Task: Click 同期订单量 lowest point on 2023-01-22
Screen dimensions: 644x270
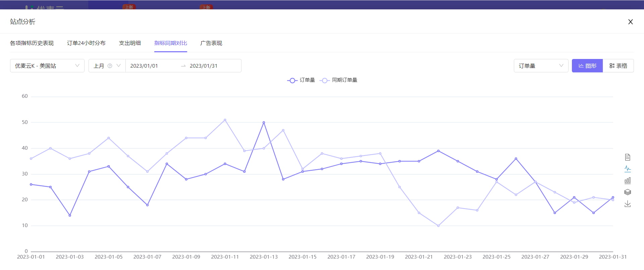Action: tap(438, 226)
